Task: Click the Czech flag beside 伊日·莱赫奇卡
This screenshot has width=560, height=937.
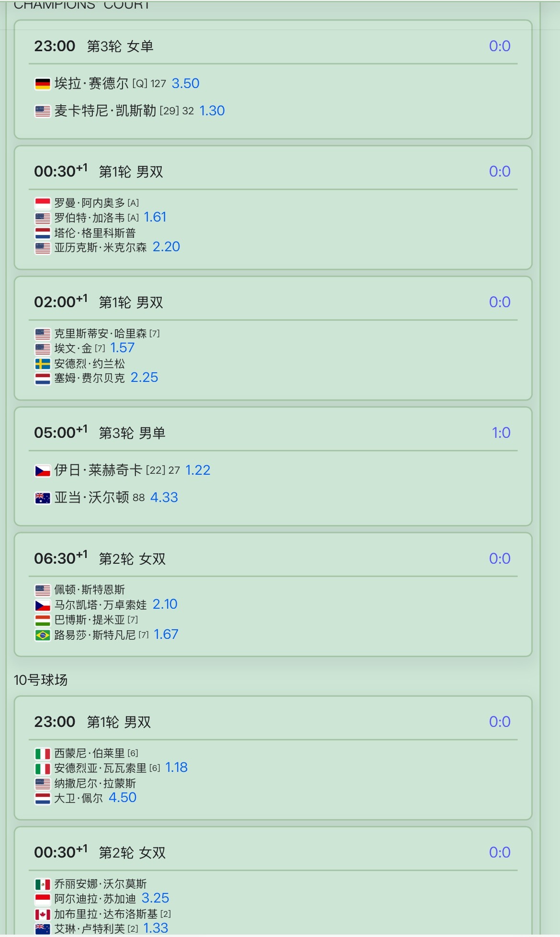Action: tap(43, 470)
